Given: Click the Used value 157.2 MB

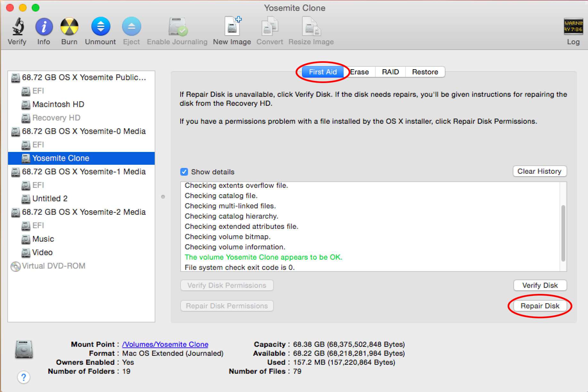Looking at the screenshot, I should (x=344, y=363).
